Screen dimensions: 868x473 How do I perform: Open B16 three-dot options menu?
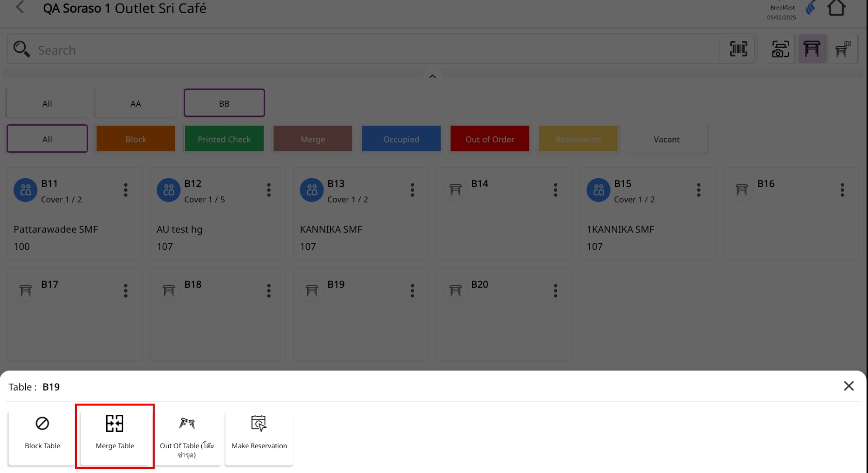pos(842,190)
